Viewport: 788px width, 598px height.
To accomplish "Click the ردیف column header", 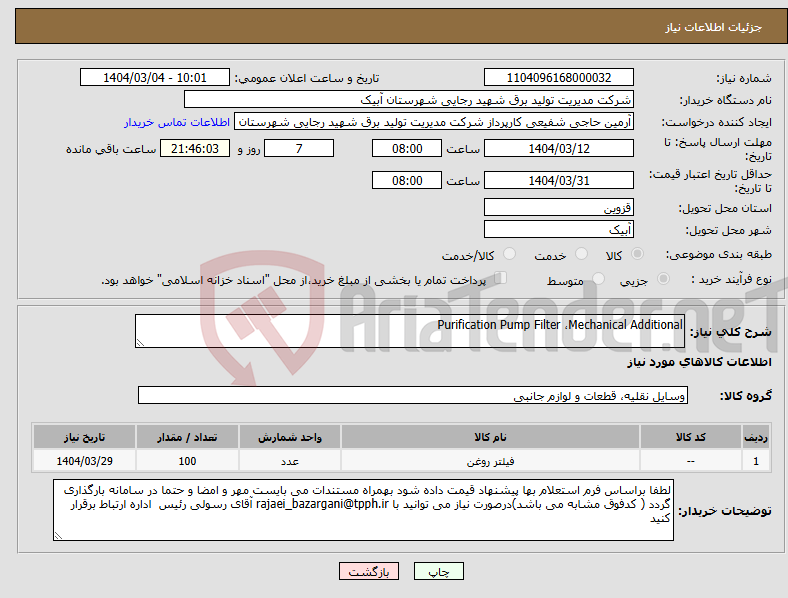I will pyautogui.click(x=756, y=437).
